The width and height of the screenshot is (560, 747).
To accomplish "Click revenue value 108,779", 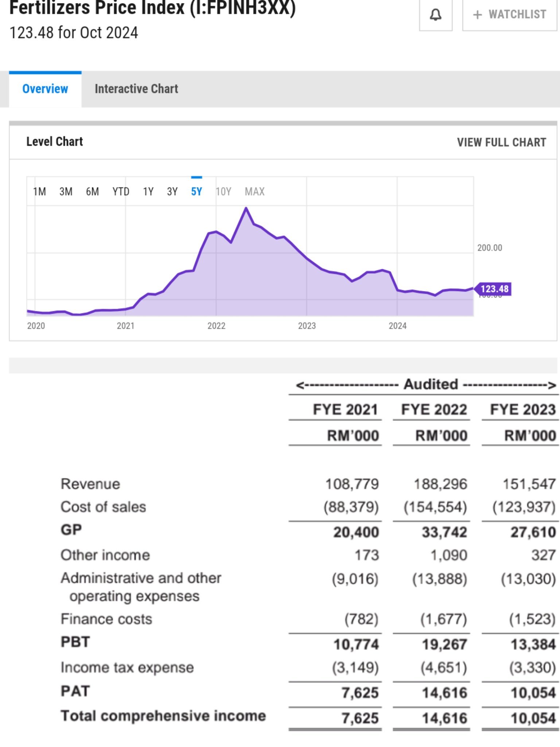I will point(352,484).
